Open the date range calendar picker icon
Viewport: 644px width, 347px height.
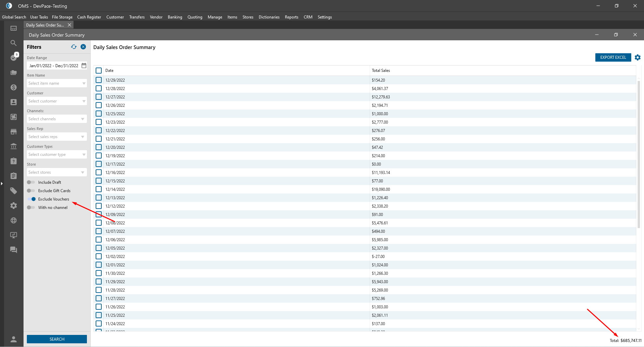pyautogui.click(x=84, y=66)
